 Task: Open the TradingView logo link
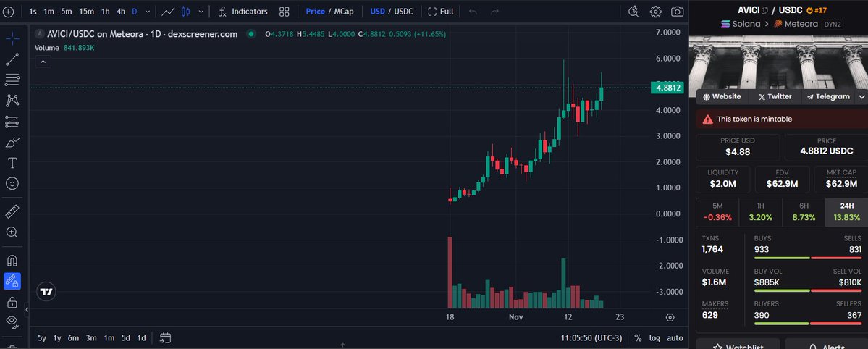coord(46,291)
